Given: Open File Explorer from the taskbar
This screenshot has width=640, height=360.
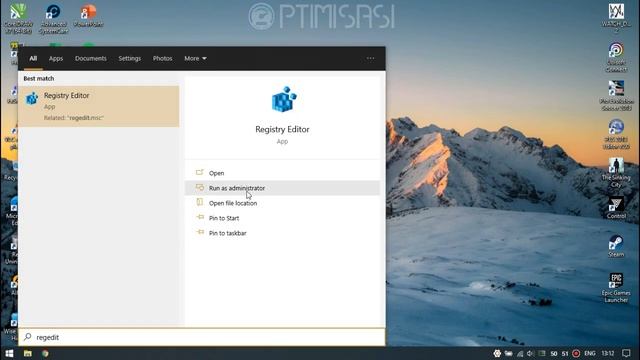Looking at the screenshot, I should (27, 353).
